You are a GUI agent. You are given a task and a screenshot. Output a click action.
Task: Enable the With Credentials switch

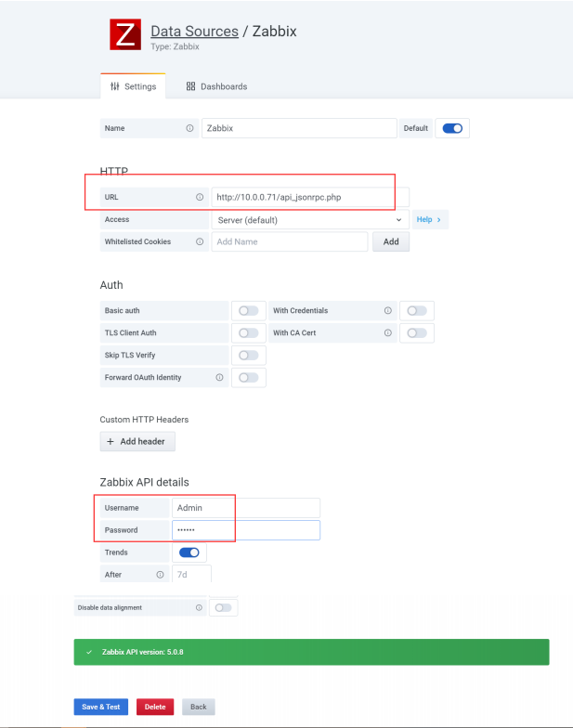tap(416, 310)
